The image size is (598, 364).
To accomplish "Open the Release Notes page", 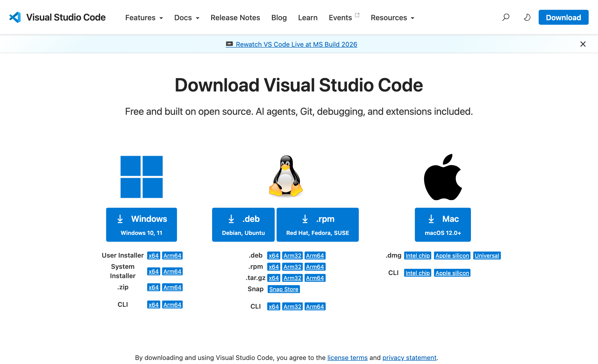I will tap(235, 18).
